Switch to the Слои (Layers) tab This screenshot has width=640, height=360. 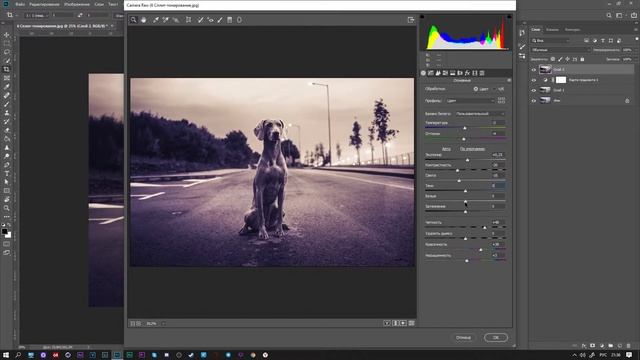pyautogui.click(x=536, y=29)
